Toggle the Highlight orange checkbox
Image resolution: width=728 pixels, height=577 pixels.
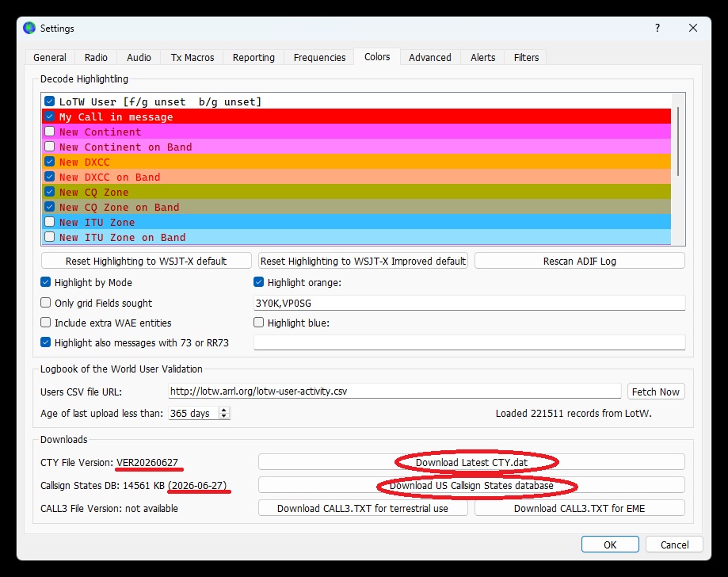pyautogui.click(x=258, y=282)
